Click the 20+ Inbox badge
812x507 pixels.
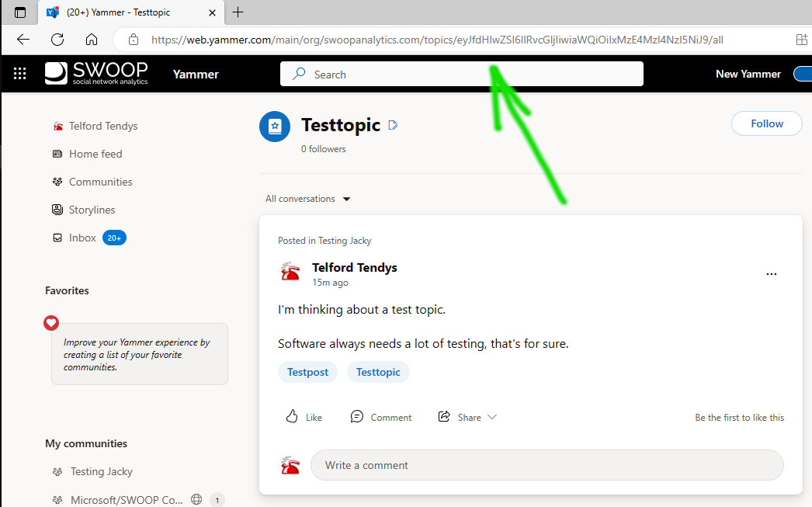[114, 238]
